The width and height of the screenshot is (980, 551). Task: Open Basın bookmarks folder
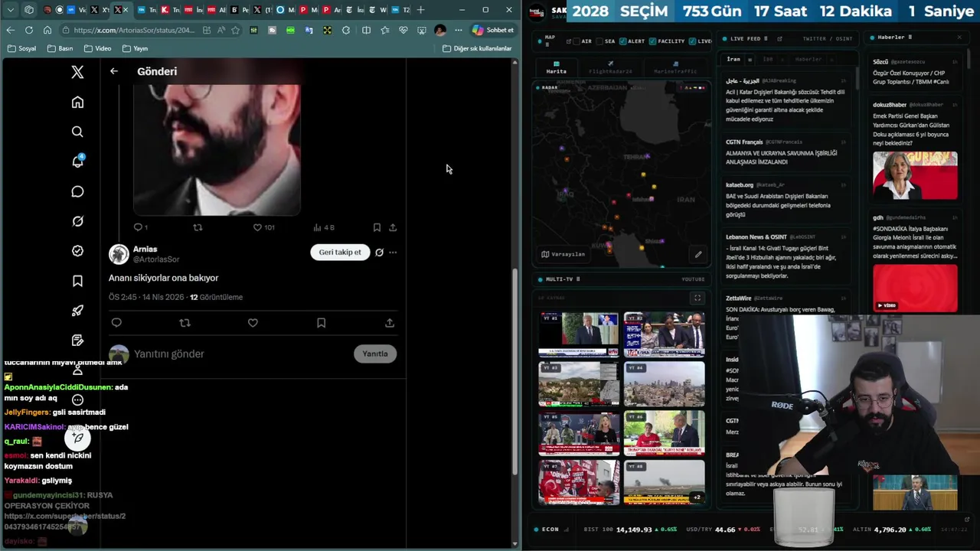[60, 48]
